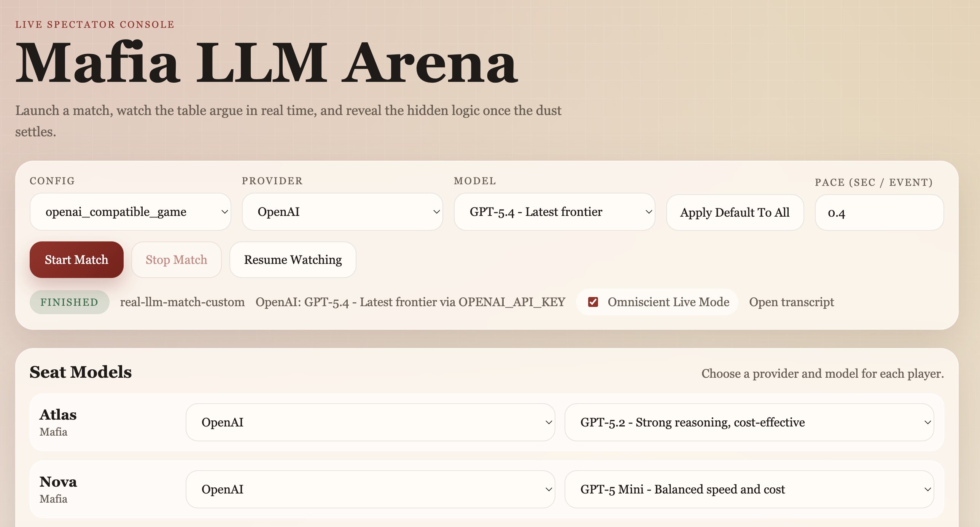Expand the provider selector for Atlas

[370, 422]
